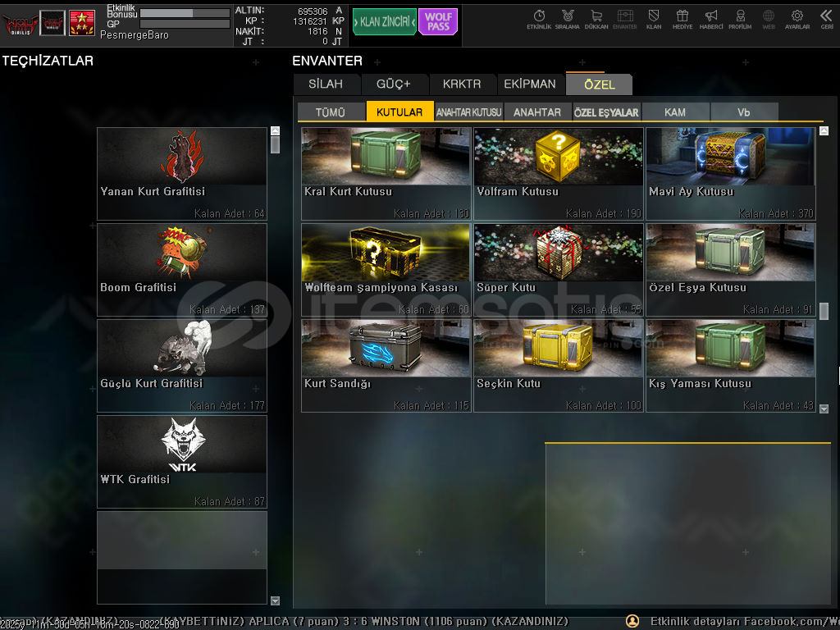Click the TEÇHİZATLAR panel heading

tap(48, 61)
